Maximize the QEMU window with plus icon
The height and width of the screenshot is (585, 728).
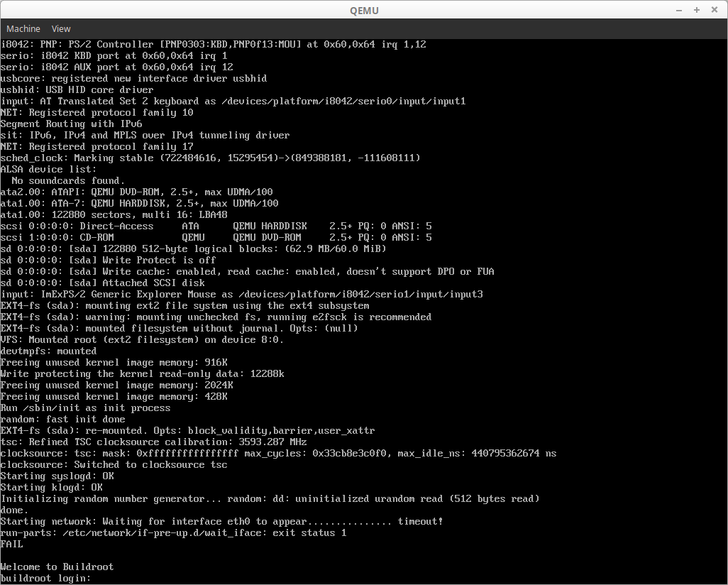point(697,10)
